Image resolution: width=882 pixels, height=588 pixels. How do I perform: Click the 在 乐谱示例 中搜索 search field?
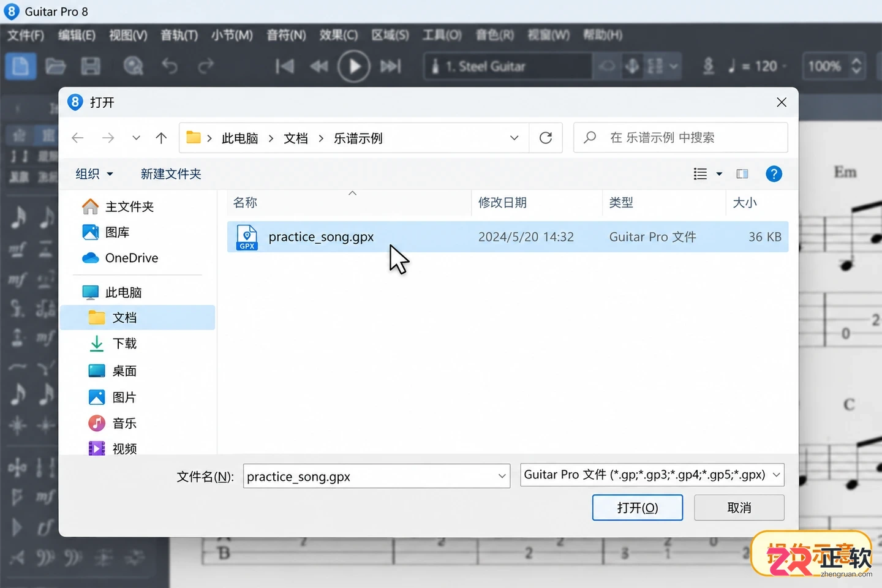[x=680, y=138]
